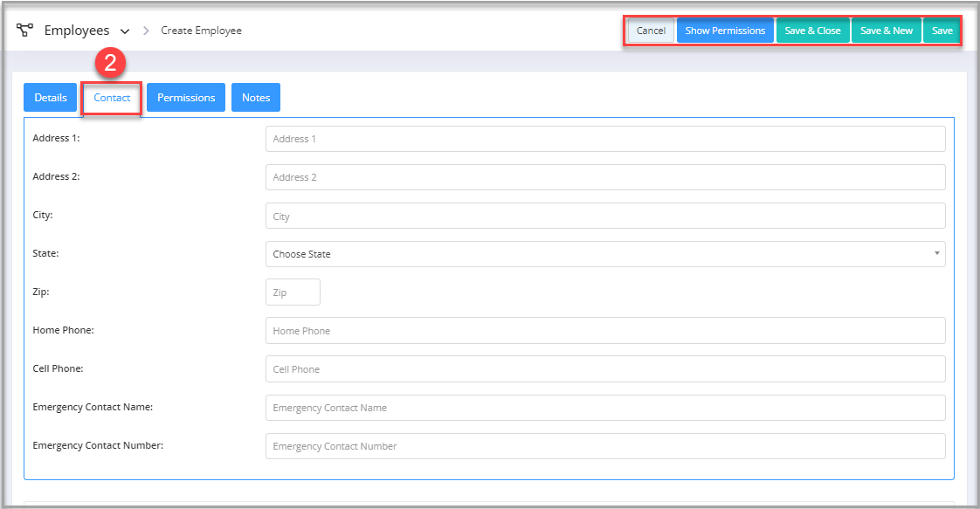980x509 pixels.
Task: Click Save & New button
Action: (886, 31)
